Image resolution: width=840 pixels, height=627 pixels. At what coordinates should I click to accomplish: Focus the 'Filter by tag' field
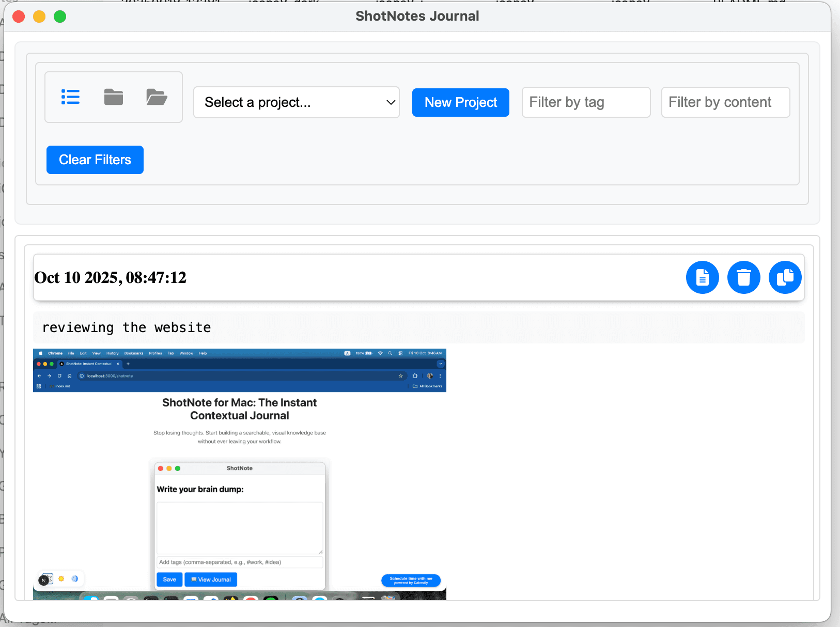click(x=586, y=102)
